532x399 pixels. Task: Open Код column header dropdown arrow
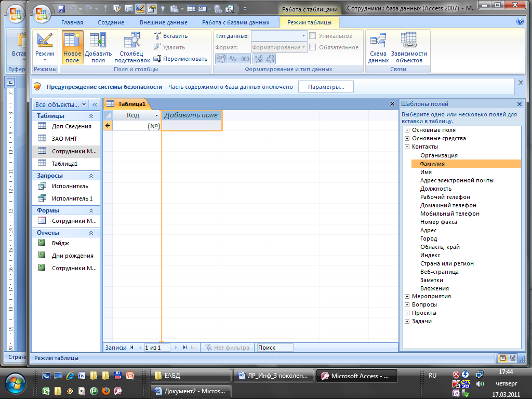pos(156,115)
